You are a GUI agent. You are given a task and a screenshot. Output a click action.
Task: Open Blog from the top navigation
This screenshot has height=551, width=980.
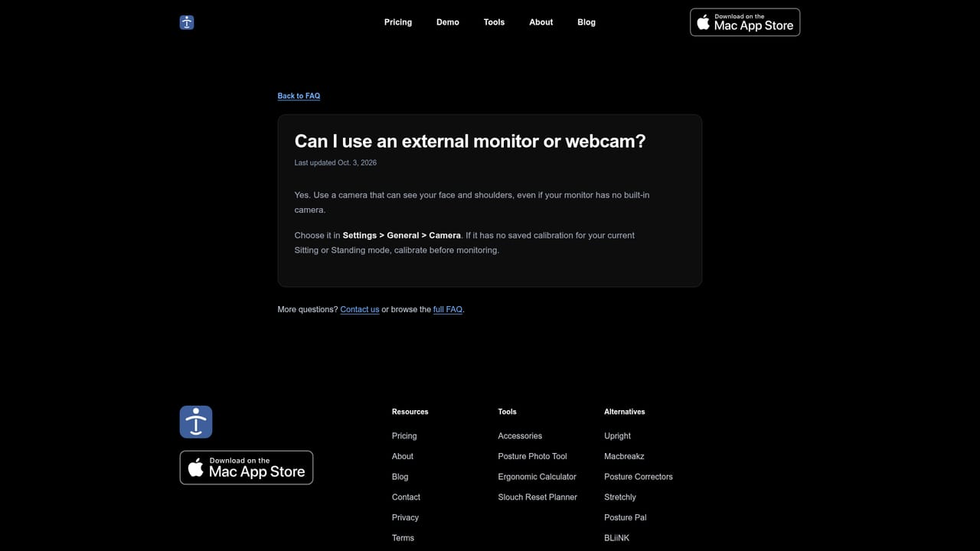(x=586, y=22)
